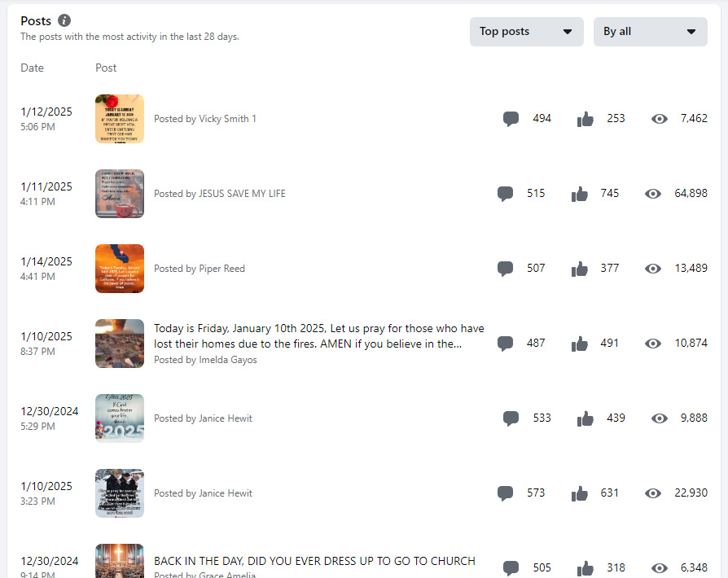Click the views eye icon for Piper Reed post

click(653, 269)
